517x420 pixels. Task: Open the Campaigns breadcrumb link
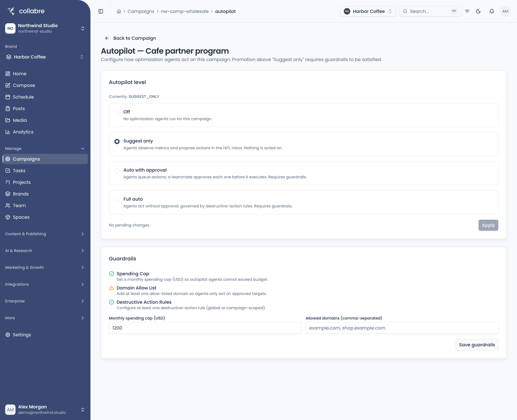click(141, 11)
